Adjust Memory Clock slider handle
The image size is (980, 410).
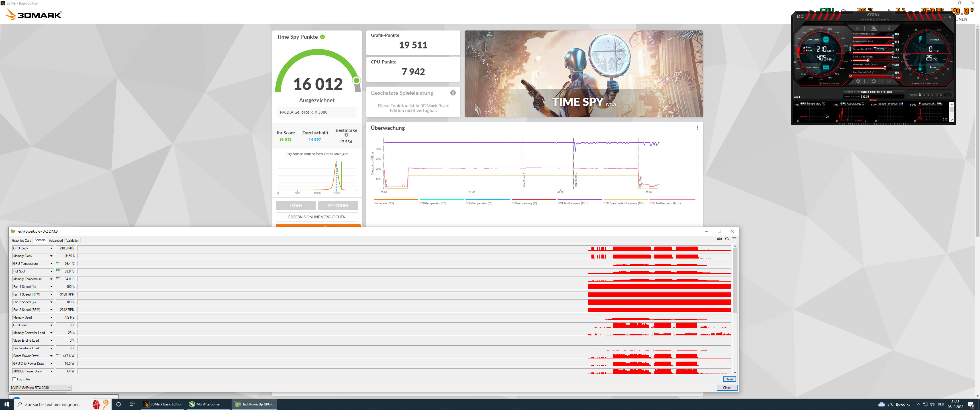pos(885,68)
